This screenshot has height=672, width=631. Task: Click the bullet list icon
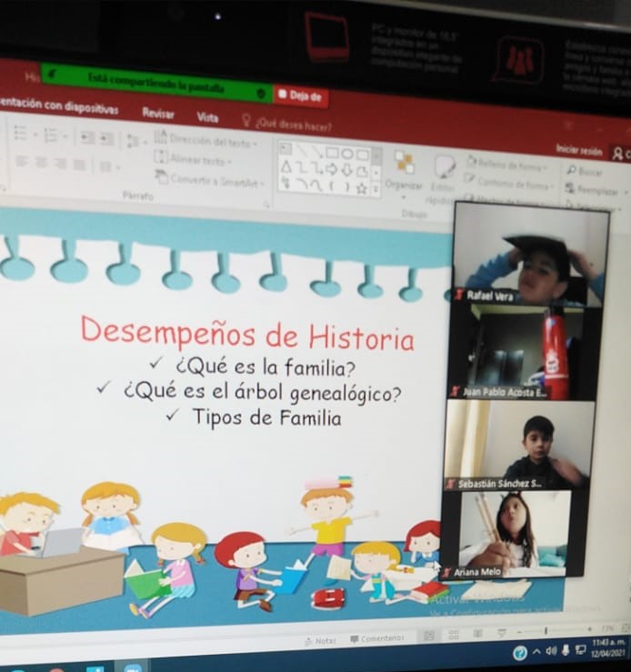[x=20, y=133]
